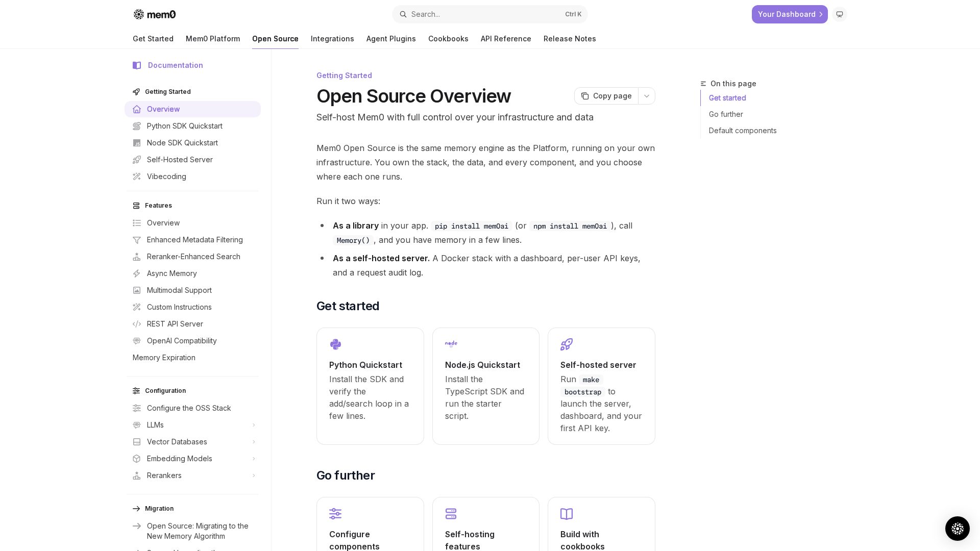This screenshot has width=980, height=551.
Task: Open the API Reference tab
Action: pos(506,39)
